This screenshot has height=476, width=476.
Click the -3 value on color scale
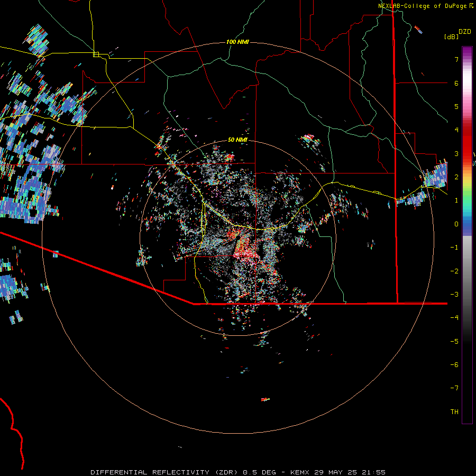click(454, 295)
